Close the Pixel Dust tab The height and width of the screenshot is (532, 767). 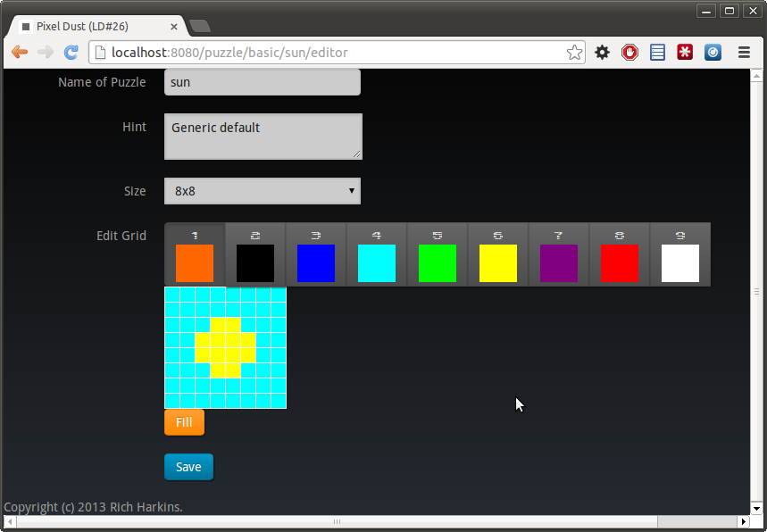click(173, 27)
